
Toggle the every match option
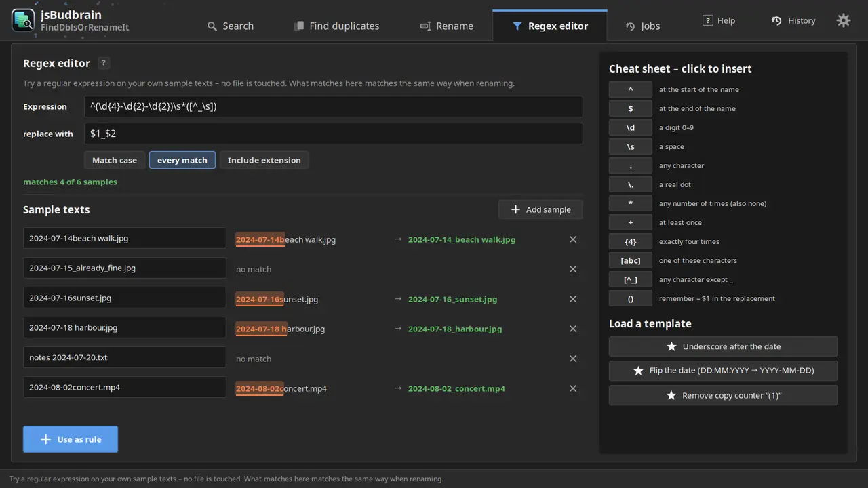point(182,160)
